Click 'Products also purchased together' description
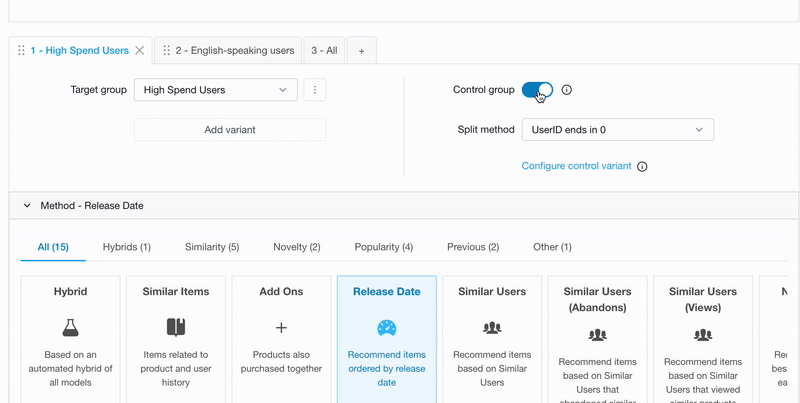The height and width of the screenshot is (403, 800). [x=281, y=362]
